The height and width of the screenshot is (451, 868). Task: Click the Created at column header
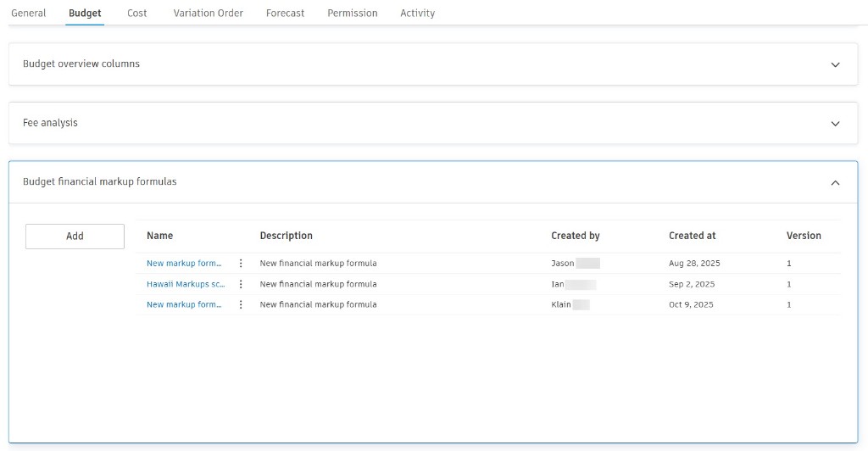pos(692,236)
